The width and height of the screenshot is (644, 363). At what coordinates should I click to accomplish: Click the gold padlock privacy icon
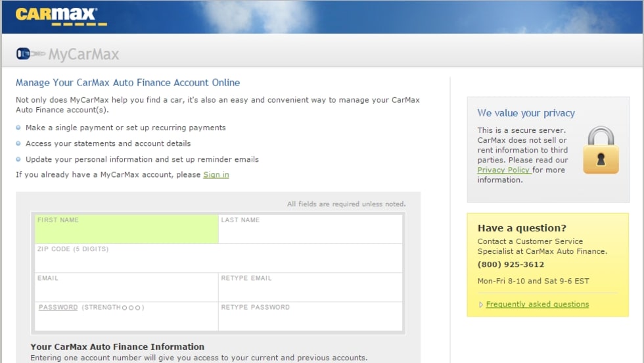tap(601, 151)
